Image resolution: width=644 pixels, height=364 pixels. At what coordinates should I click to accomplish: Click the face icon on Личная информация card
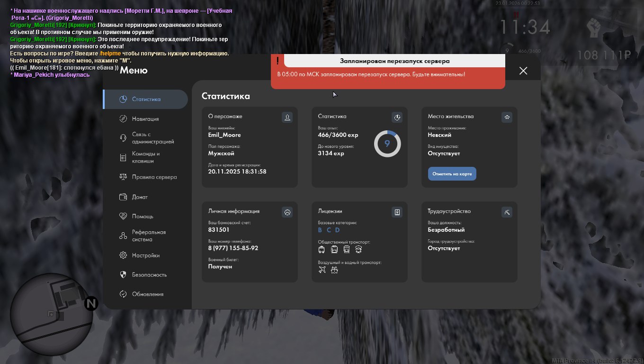point(287,212)
